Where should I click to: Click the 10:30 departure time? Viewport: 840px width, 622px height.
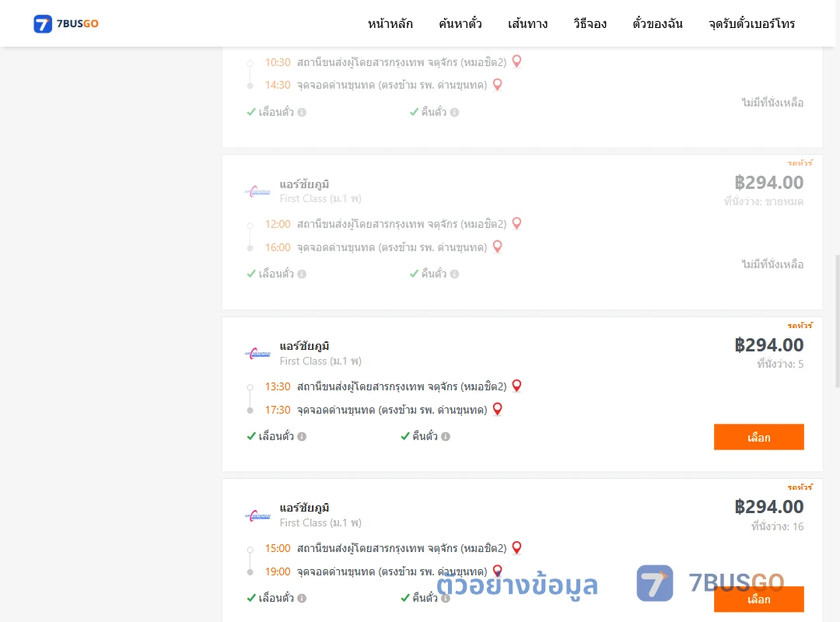278,63
